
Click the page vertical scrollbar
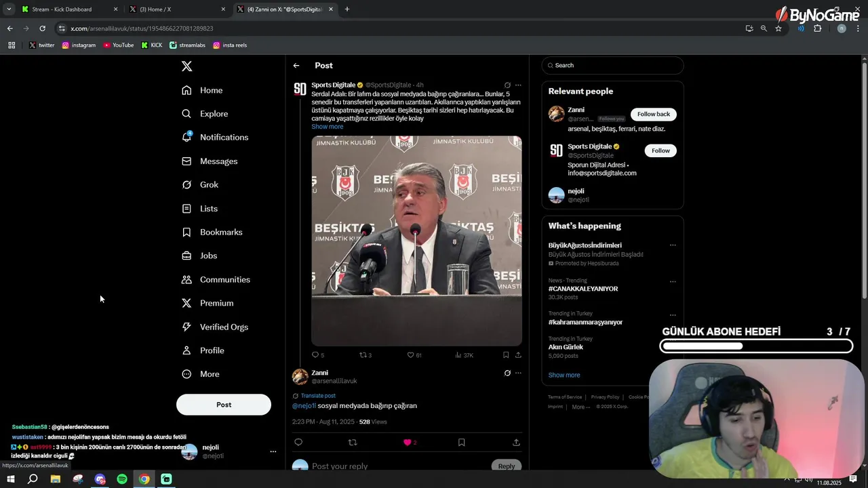click(864, 180)
